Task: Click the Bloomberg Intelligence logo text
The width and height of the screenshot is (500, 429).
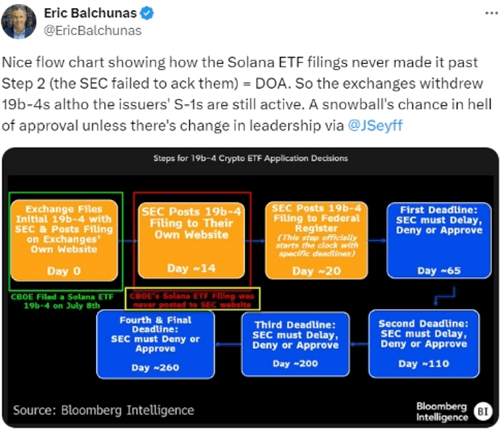Action: [442, 412]
